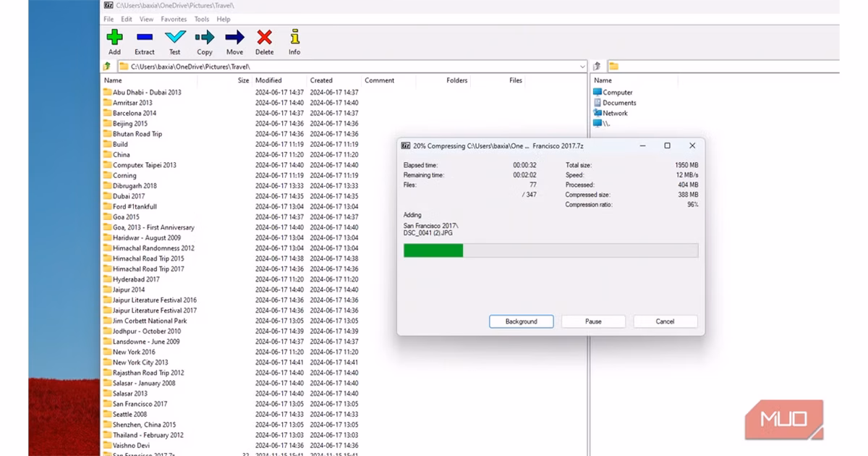
Task: Click the Barcelona 2014 folder icon
Action: [x=107, y=113]
